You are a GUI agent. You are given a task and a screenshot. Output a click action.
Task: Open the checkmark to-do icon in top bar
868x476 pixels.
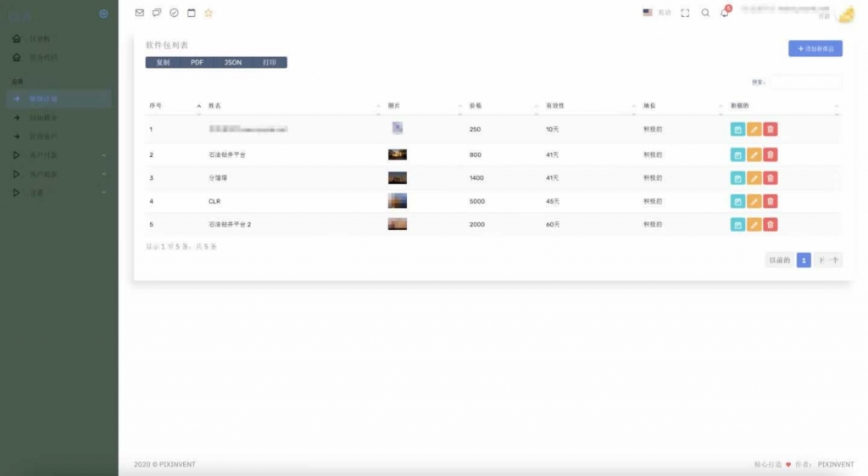(174, 13)
